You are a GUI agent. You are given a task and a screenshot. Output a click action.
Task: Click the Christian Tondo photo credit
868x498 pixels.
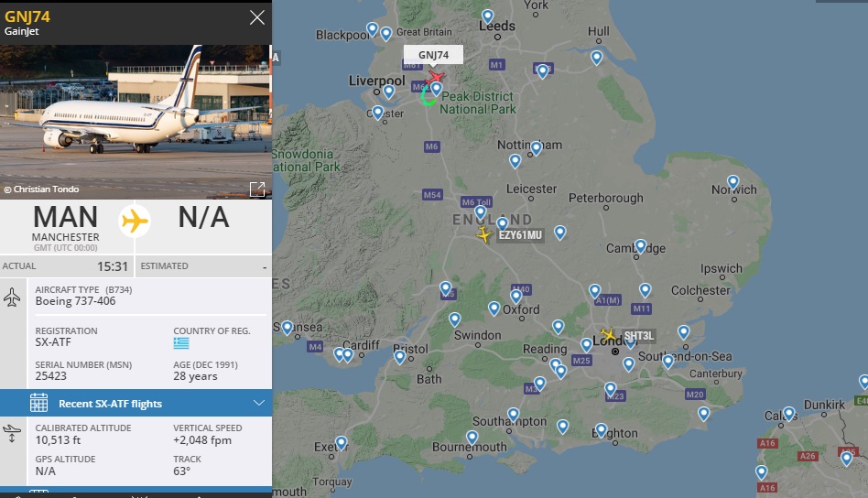click(41, 189)
